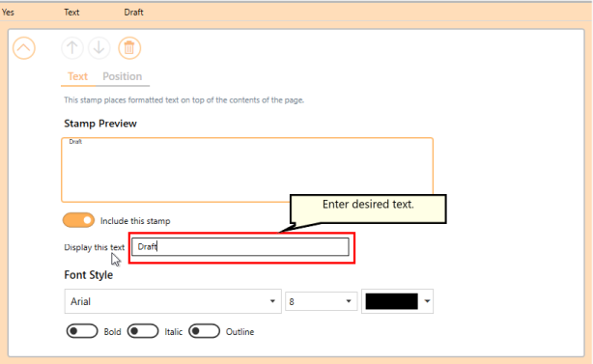This screenshot has height=364, width=593.
Task: Select the 'Yes' cell in the header row
Action: tap(8, 13)
